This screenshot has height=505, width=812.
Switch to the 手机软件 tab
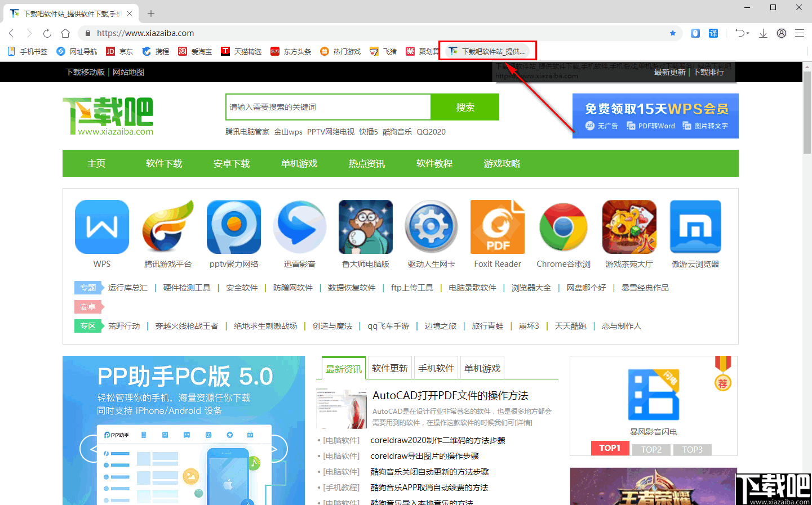436,368
